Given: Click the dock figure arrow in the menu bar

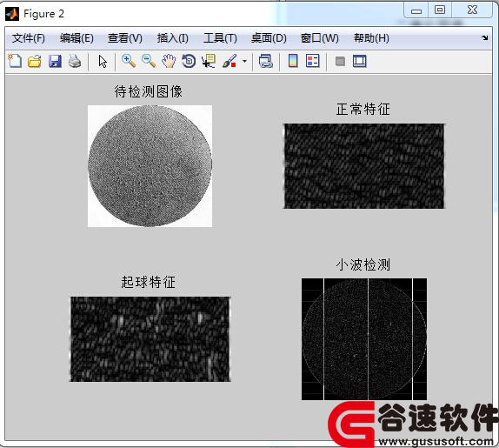Looking at the screenshot, I should click(484, 38).
